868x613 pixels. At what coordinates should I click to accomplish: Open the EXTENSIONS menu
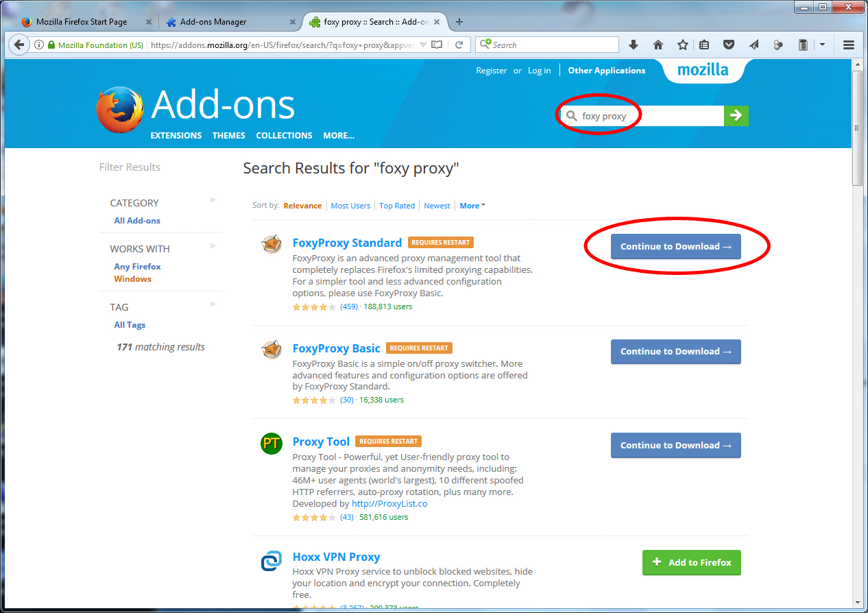coord(176,136)
